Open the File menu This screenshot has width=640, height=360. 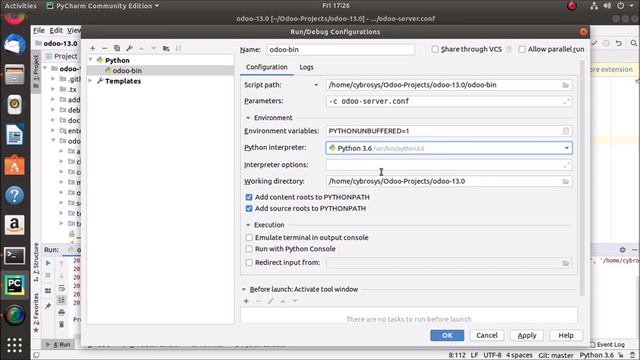click(x=39, y=31)
